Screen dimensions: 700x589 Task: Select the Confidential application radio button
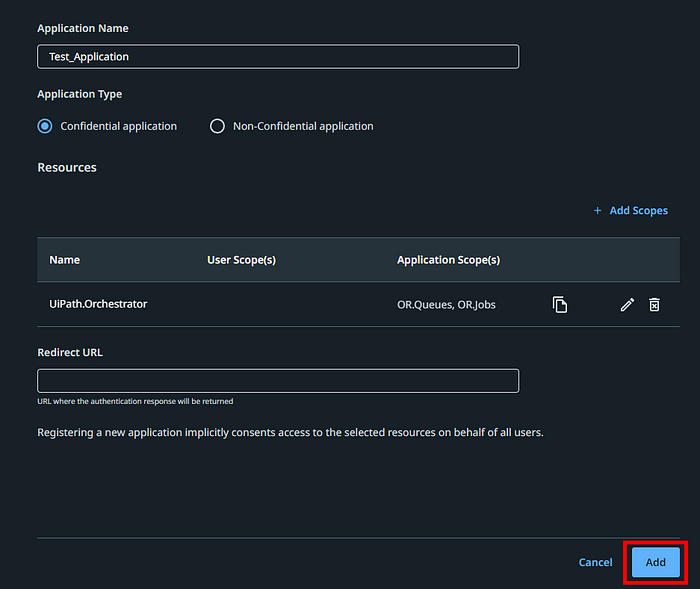(45, 126)
